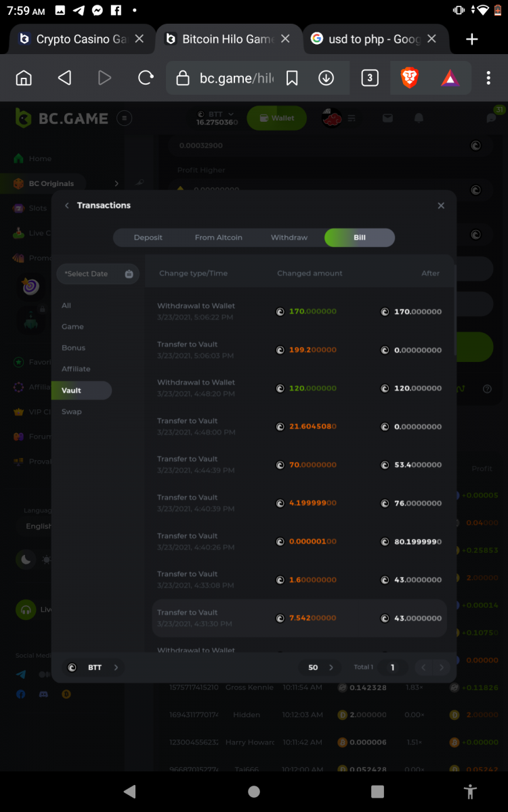
Task: Open the tab switcher showing 3 tabs
Action: (369, 78)
